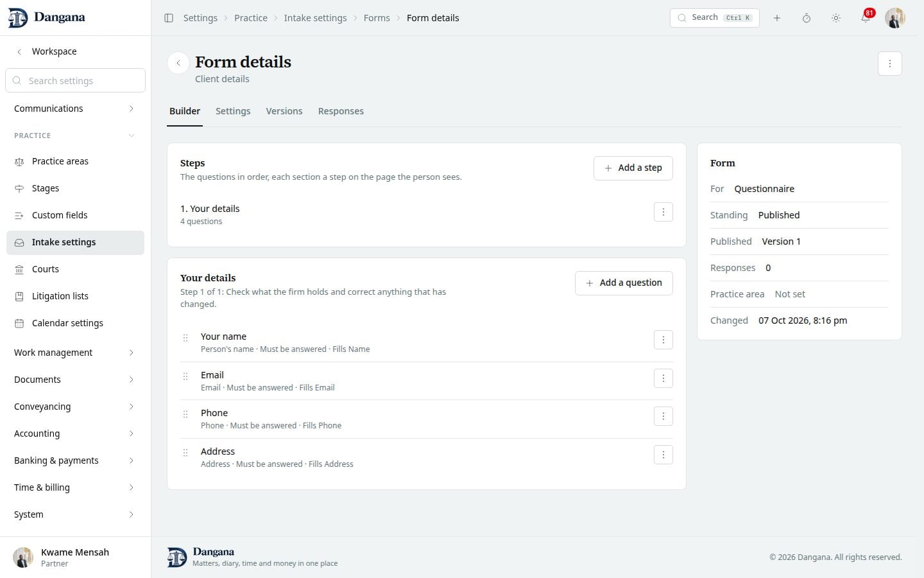Expand the Communications section
This screenshot has width=924, height=578.
[75, 109]
